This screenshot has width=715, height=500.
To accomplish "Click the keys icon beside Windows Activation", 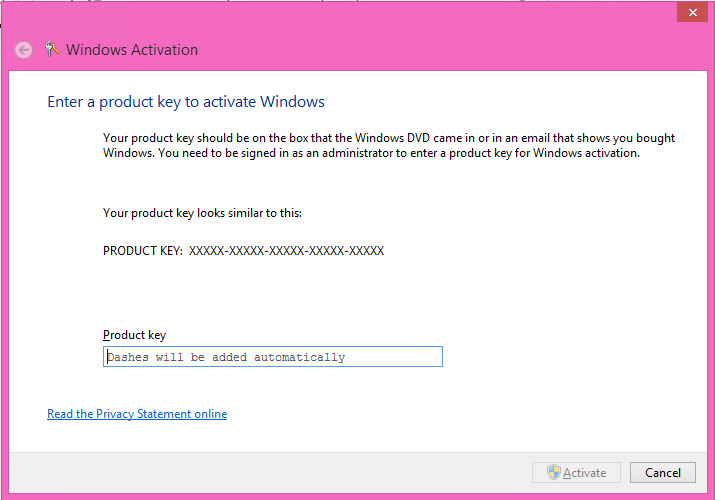I will [x=52, y=49].
